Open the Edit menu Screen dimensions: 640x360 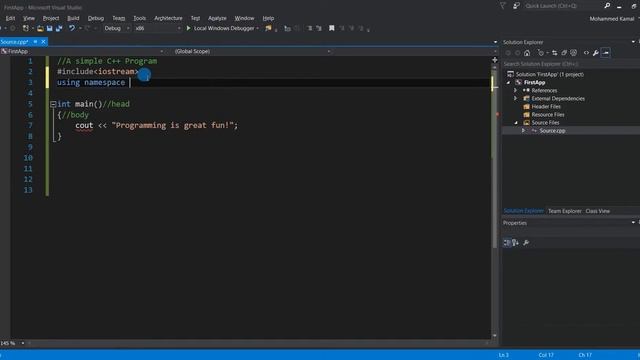tap(10, 18)
